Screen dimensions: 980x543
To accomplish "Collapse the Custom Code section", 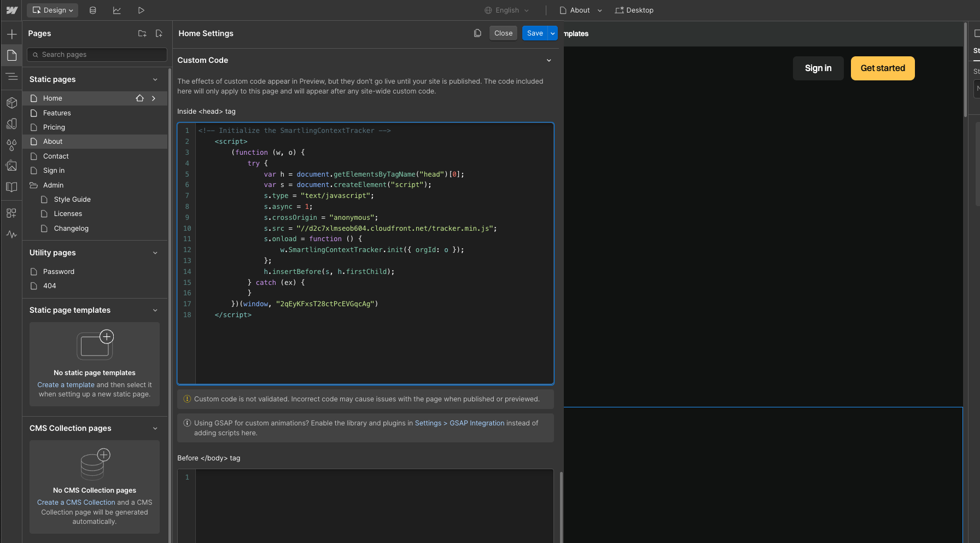I will click(x=549, y=60).
